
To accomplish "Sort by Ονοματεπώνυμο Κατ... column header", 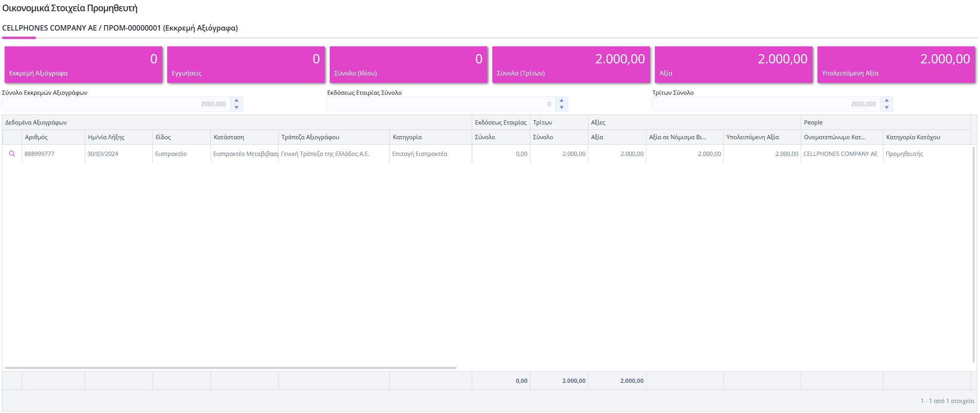I will pos(842,137).
